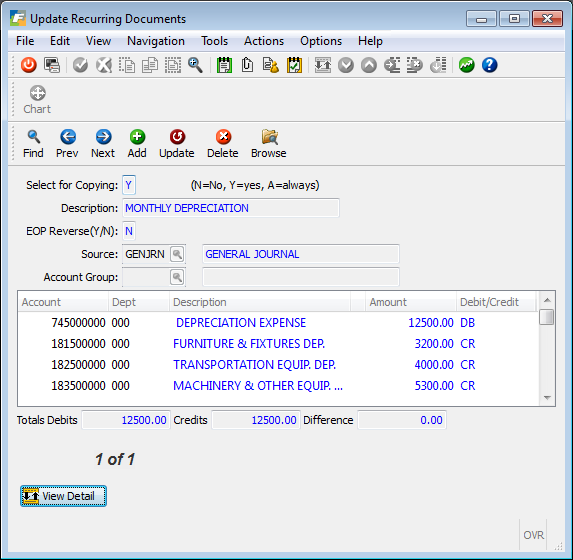Click the magnifier zoom toolbar icon
The image size is (573, 560).
coord(195,65)
